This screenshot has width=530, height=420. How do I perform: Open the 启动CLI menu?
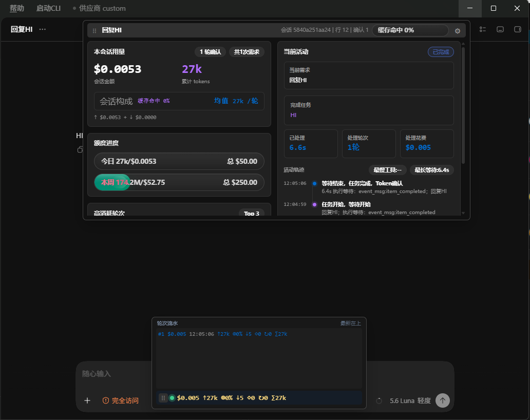pos(48,8)
